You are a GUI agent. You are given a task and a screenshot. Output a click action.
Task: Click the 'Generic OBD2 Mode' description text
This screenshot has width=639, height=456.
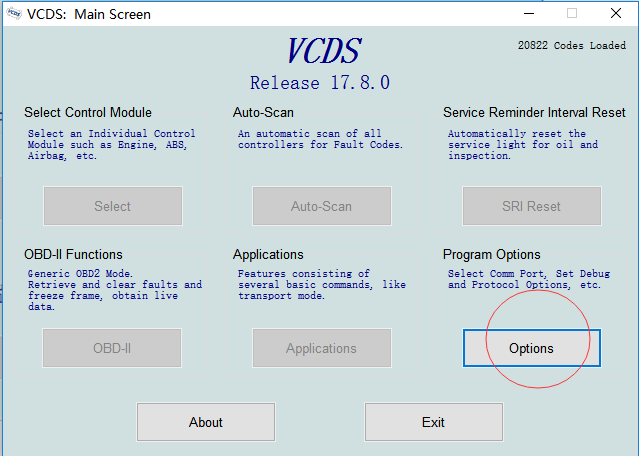click(115, 290)
